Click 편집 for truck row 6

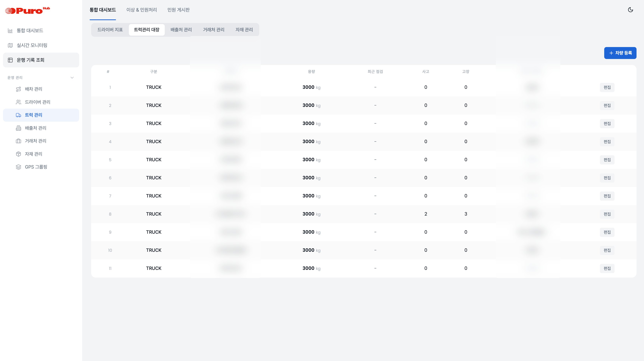pyautogui.click(x=607, y=178)
